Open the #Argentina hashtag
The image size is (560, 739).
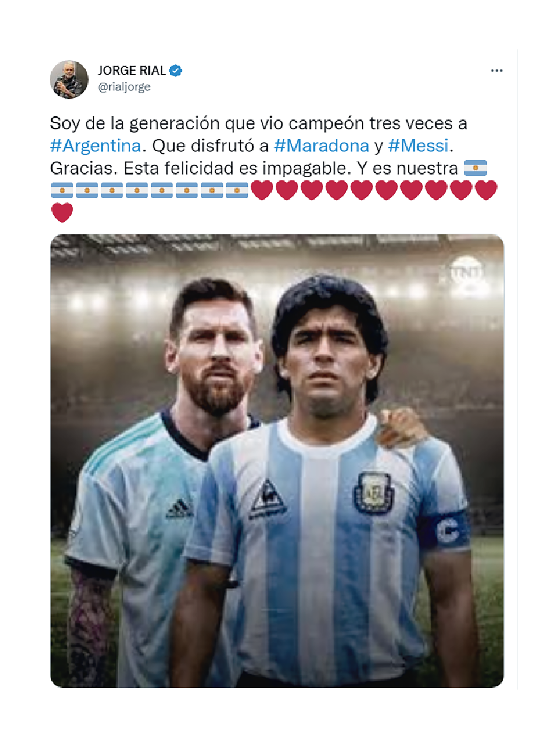tap(96, 146)
